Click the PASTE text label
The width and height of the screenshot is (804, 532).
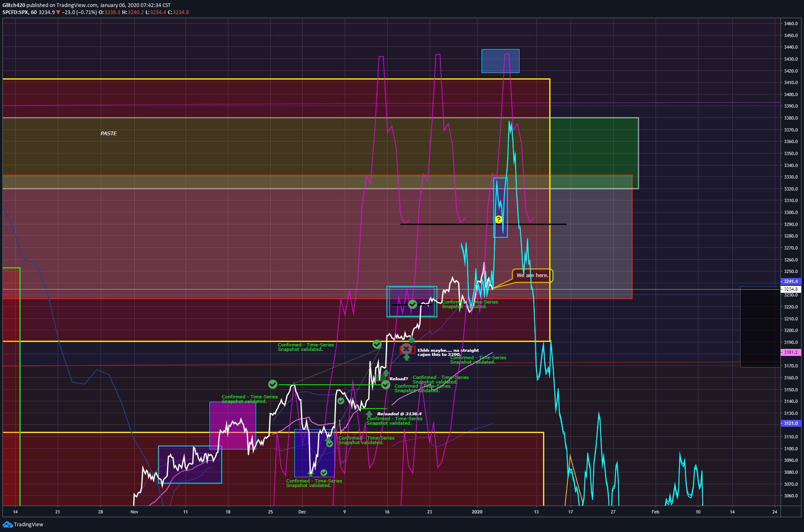click(108, 134)
